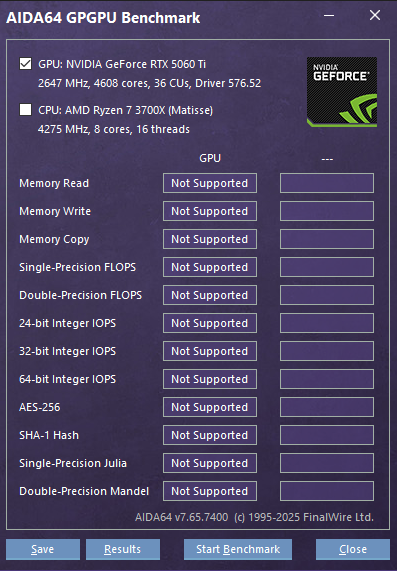Click the Double-Precision FLOPS GPU result
397x571 pixels.
pyautogui.click(x=210, y=295)
